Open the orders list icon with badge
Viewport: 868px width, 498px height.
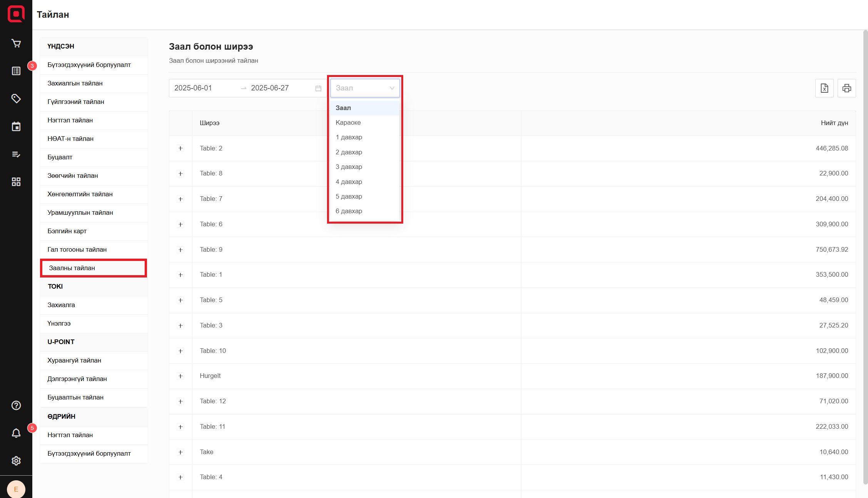click(16, 71)
